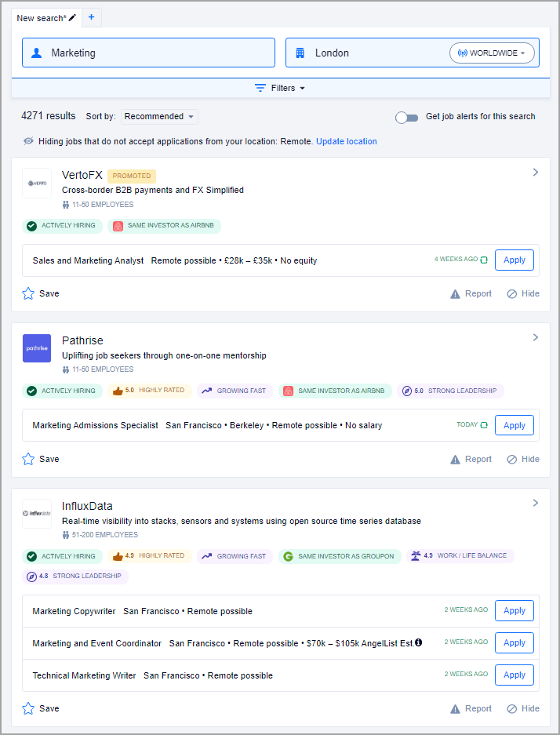Click the Pathrise company logo

37,348
